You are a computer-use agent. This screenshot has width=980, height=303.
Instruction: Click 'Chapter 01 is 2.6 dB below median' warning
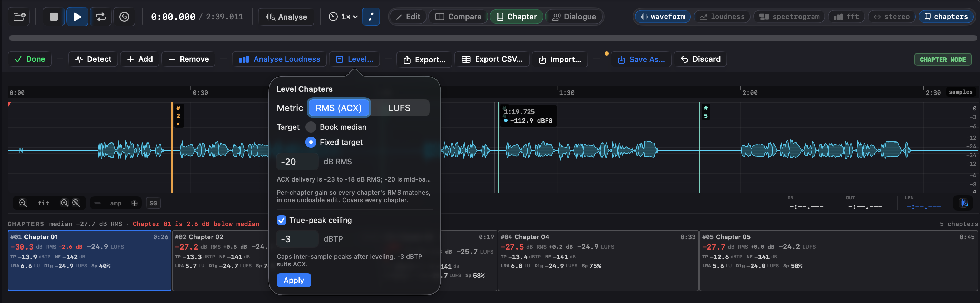[196, 224]
